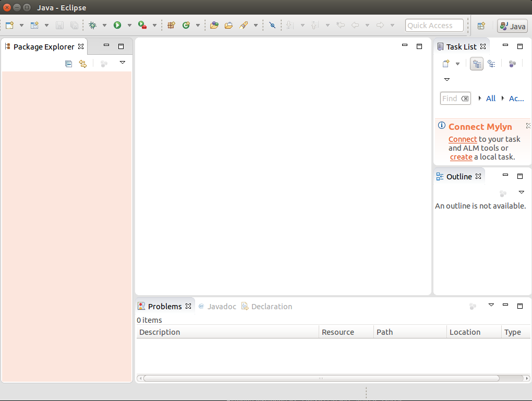Open the Debug configurations dropdown arrow

tap(104, 25)
